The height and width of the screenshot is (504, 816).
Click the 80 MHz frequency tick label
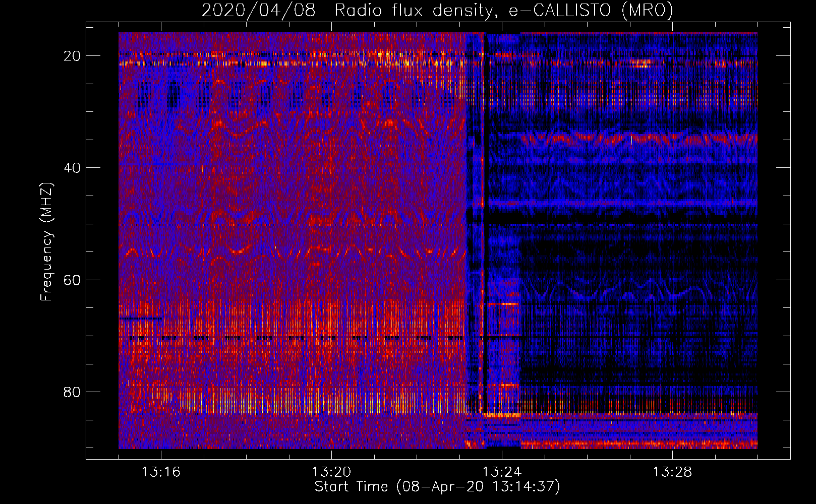pos(72,392)
